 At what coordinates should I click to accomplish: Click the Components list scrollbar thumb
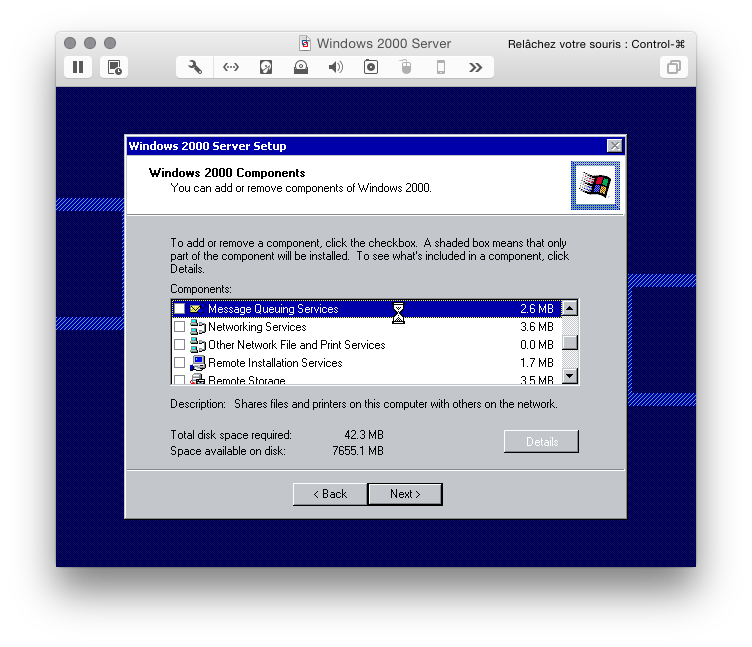[x=569, y=342]
